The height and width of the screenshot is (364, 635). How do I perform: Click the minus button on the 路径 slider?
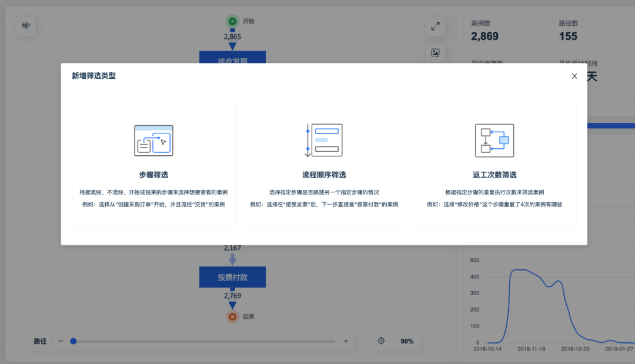[61, 341]
